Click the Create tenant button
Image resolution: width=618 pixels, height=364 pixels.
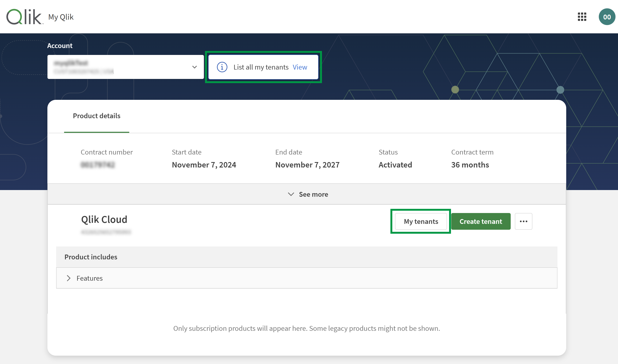pyautogui.click(x=481, y=221)
